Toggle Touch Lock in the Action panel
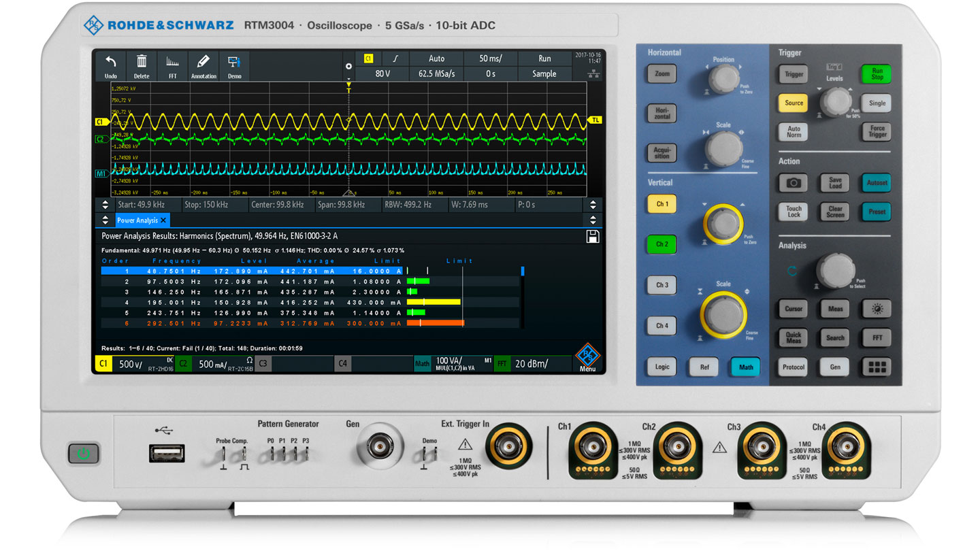Screen dimensions: 980x551 (793, 212)
